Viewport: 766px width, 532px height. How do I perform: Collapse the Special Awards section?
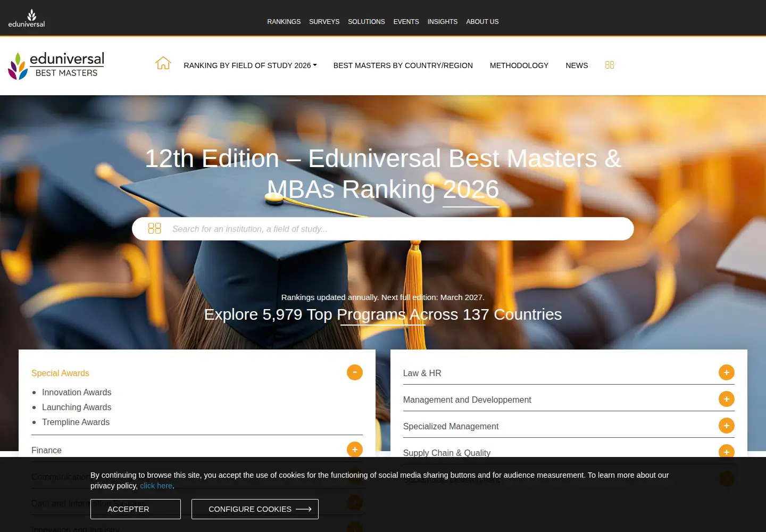tap(355, 372)
